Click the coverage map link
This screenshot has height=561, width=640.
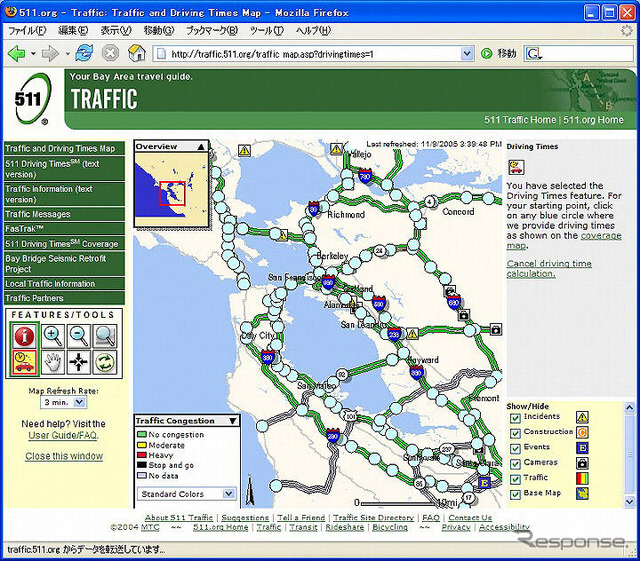[x=564, y=240]
